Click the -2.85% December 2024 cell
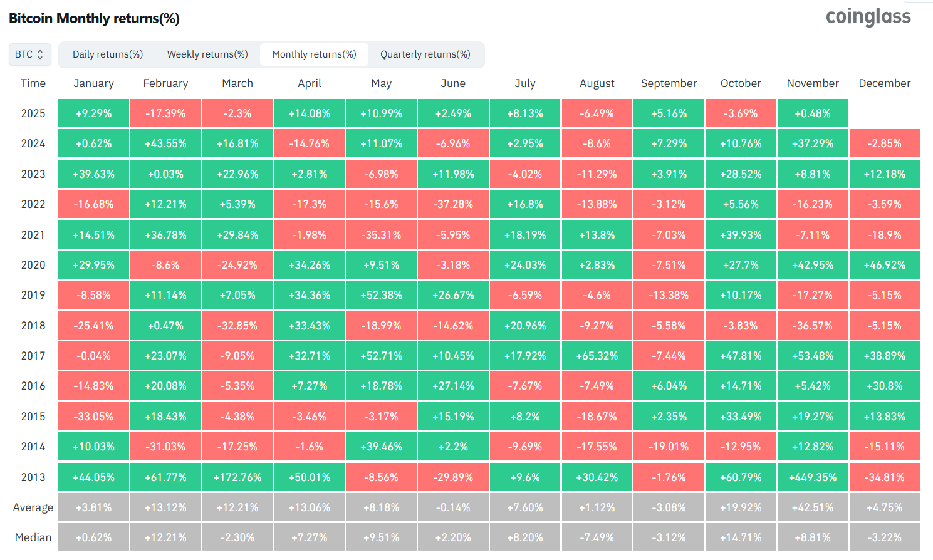Image resolution: width=933 pixels, height=560 pixels. (x=885, y=143)
